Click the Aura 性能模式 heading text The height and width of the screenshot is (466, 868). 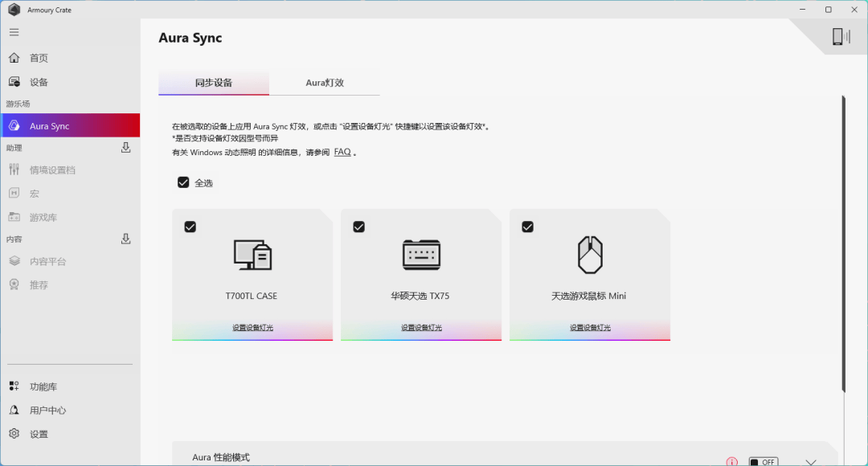(221, 457)
